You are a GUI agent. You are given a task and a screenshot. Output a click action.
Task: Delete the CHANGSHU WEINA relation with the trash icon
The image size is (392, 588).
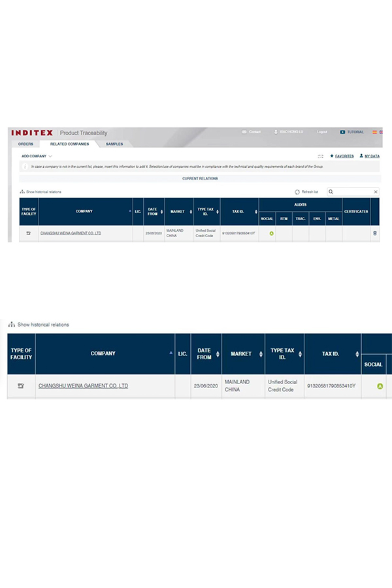pos(375,233)
